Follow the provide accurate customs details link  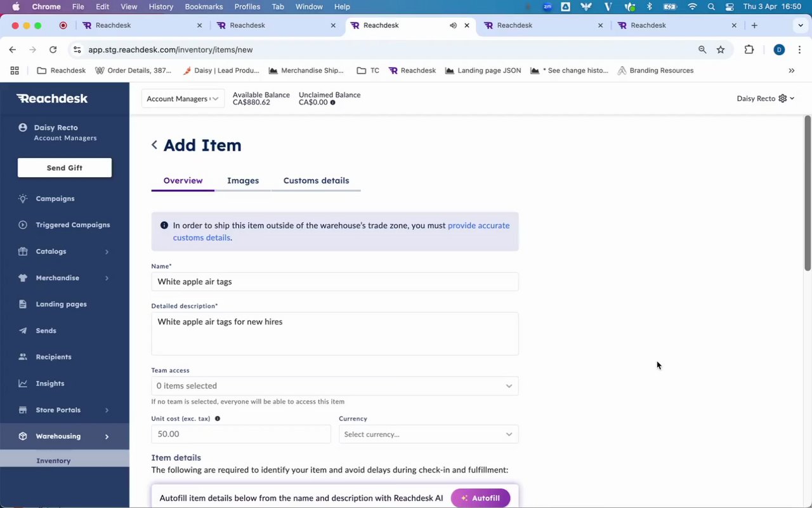[x=341, y=232]
